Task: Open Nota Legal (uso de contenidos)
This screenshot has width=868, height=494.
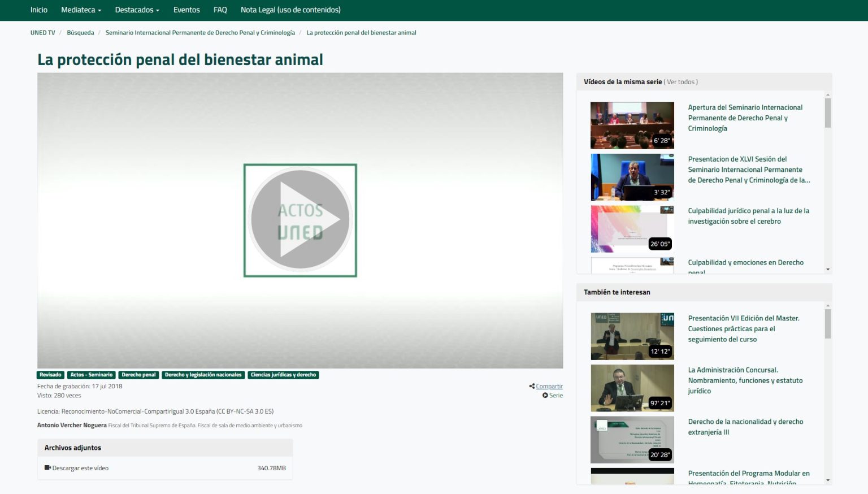Action: (290, 10)
